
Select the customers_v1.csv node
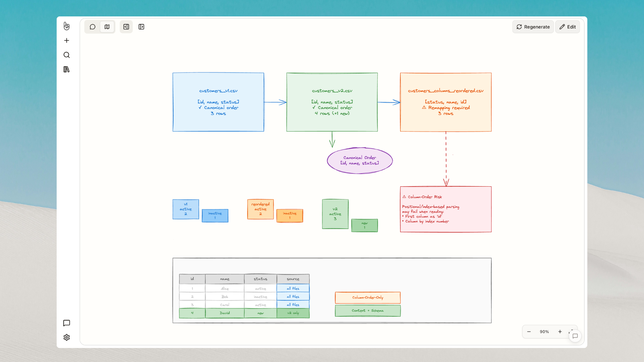pos(218,102)
